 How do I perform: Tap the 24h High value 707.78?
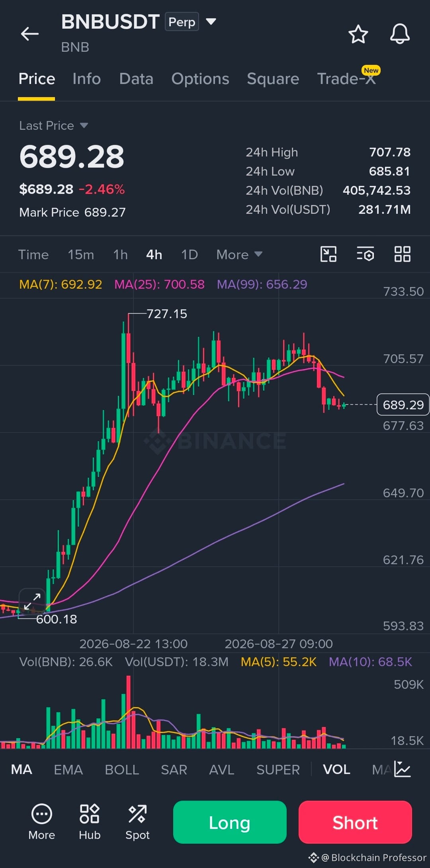click(390, 152)
